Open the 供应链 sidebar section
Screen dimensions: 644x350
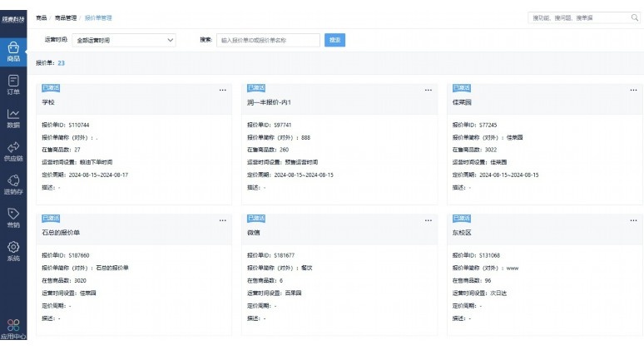click(x=13, y=151)
